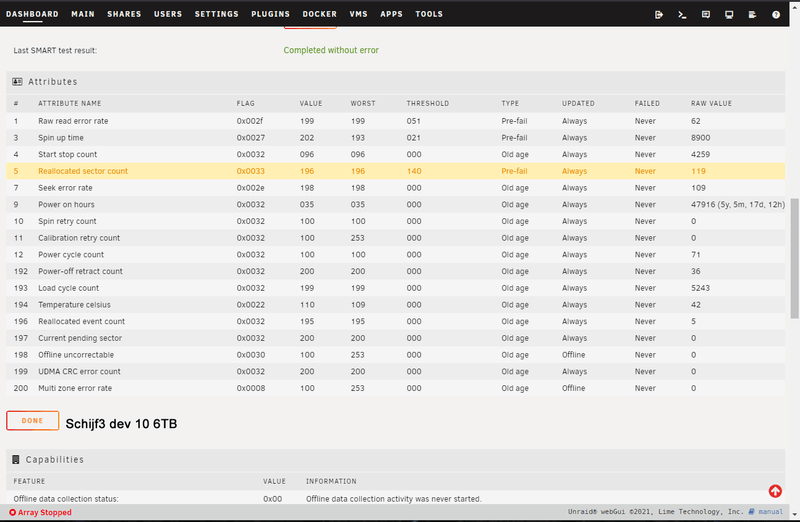Click the Array Stopped status text

(x=44, y=512)
